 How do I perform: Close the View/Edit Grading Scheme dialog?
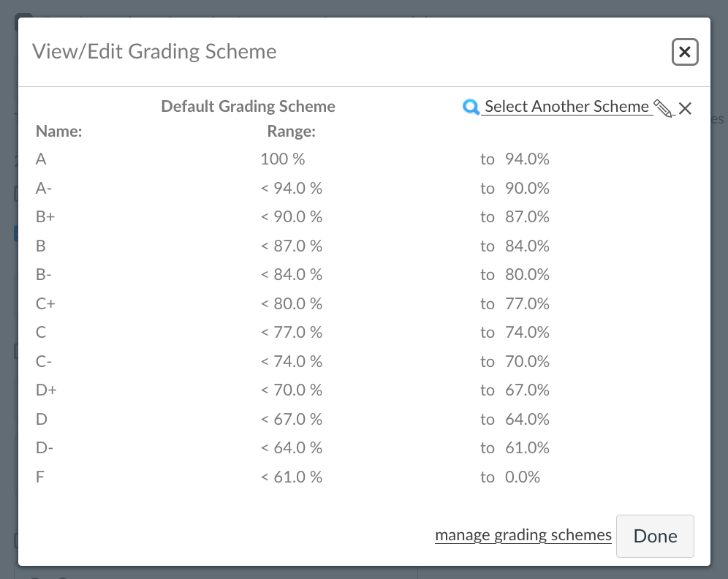tap(685, 52)
